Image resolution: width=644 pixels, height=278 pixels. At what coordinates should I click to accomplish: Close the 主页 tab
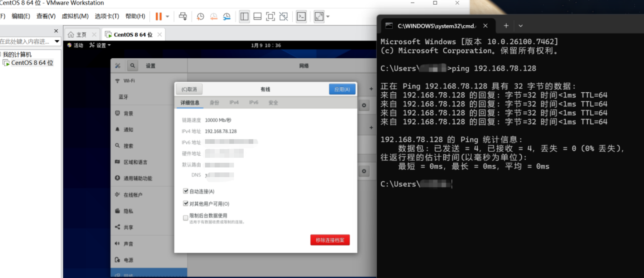pos(94,35)
